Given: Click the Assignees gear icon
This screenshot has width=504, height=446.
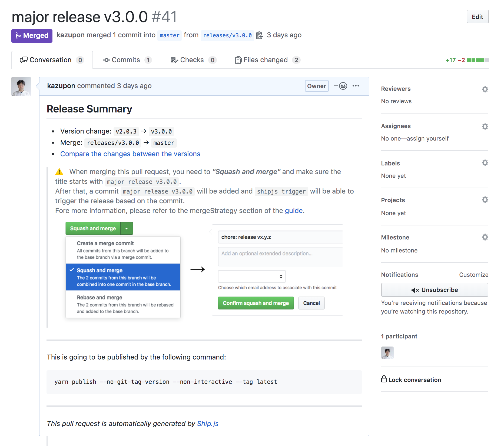Looking at the screenshot, I should coord(485,127).
